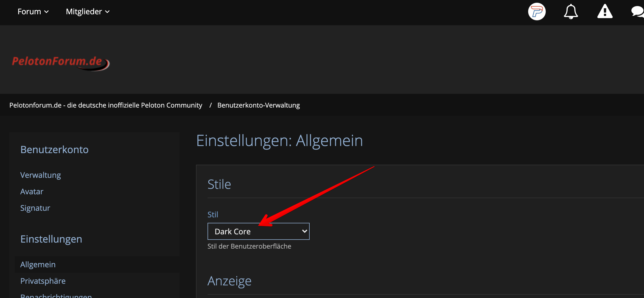Go to Avatar settings
This screenshot has height=298, width=644.
coord(32,192)
